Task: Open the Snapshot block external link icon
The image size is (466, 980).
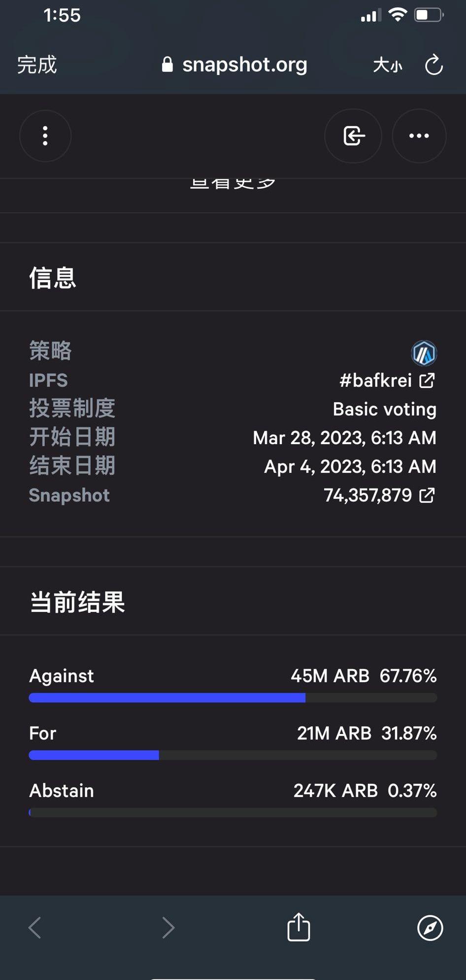Action: (x=427, y=495)
